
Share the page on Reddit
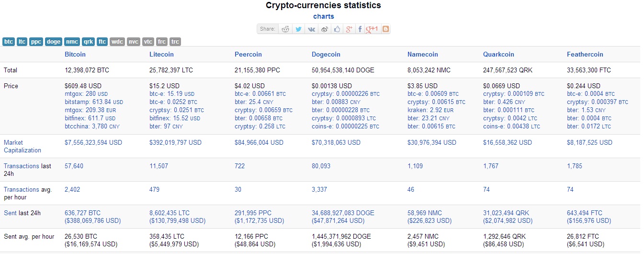(286, 29)
